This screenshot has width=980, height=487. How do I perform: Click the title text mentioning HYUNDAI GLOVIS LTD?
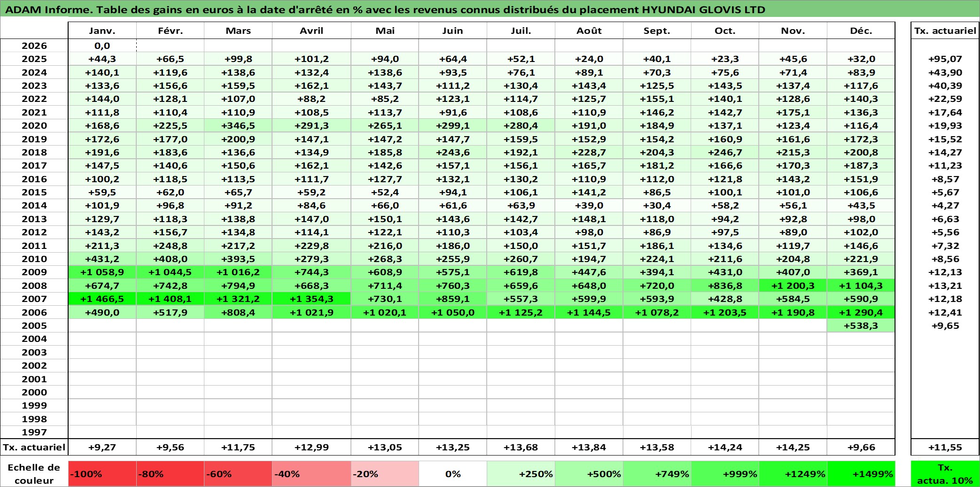click(385, 9)
